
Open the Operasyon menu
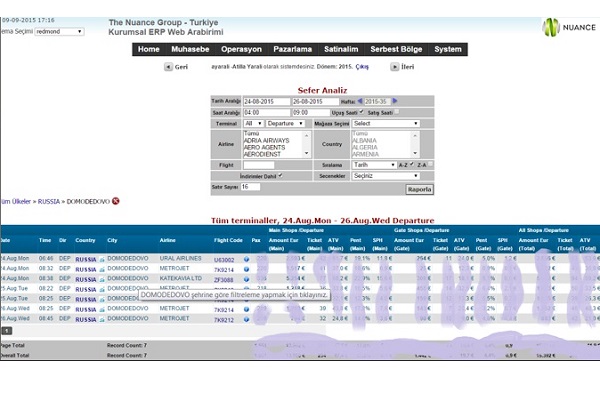click(241, 49)
